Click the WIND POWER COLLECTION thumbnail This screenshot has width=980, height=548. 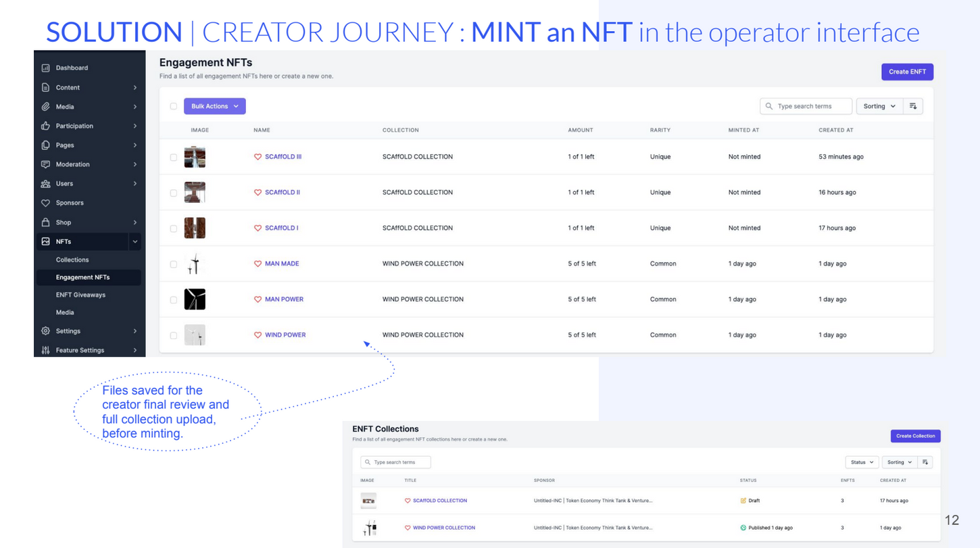368,528
